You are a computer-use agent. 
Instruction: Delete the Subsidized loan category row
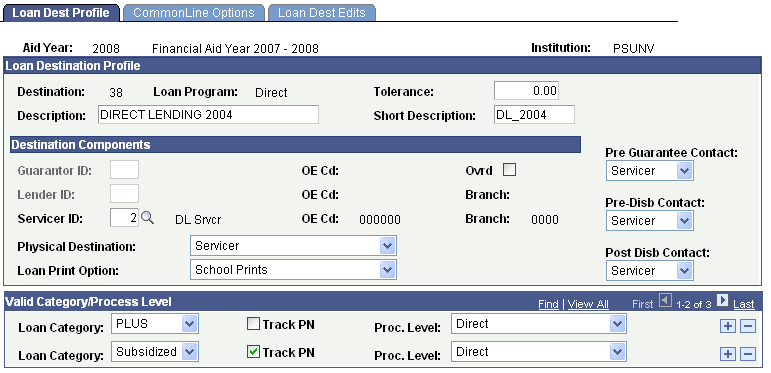[x=747, y=354]
